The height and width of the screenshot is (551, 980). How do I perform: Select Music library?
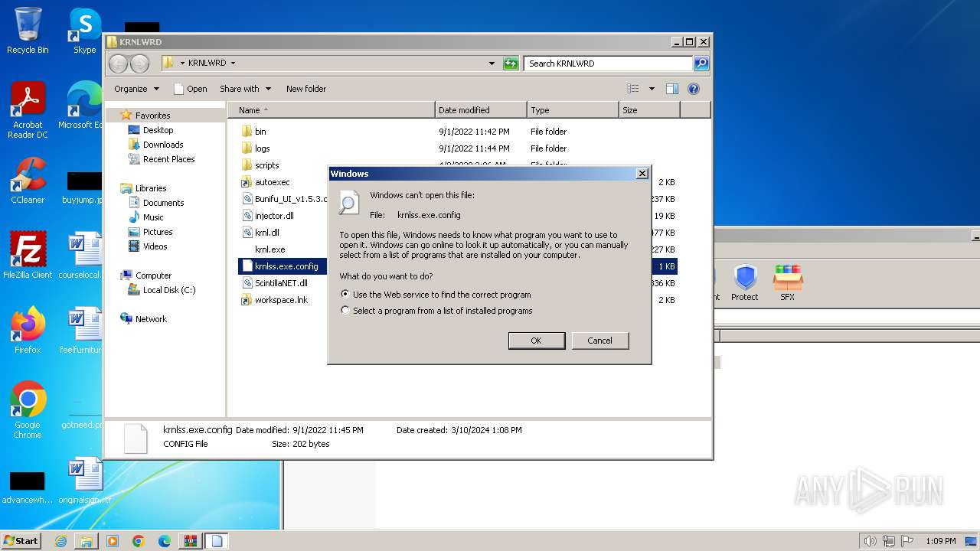click(x=153, y=217)
